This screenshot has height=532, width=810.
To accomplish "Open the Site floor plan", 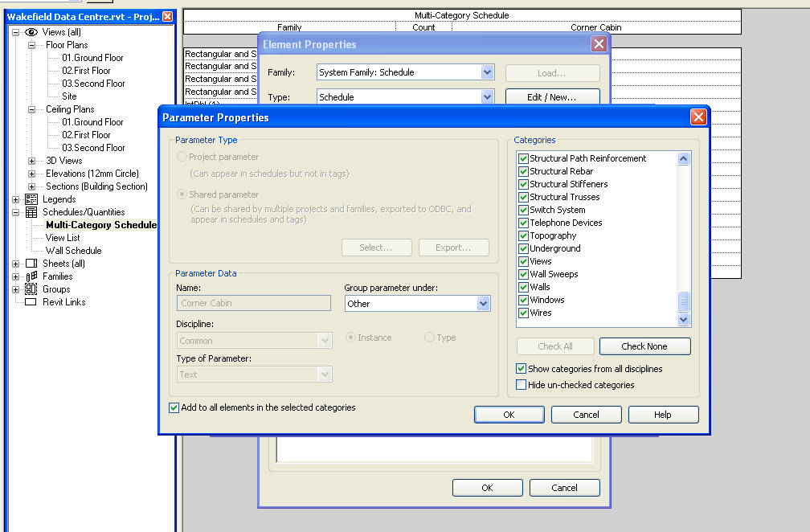I will [x=69, y=96].
